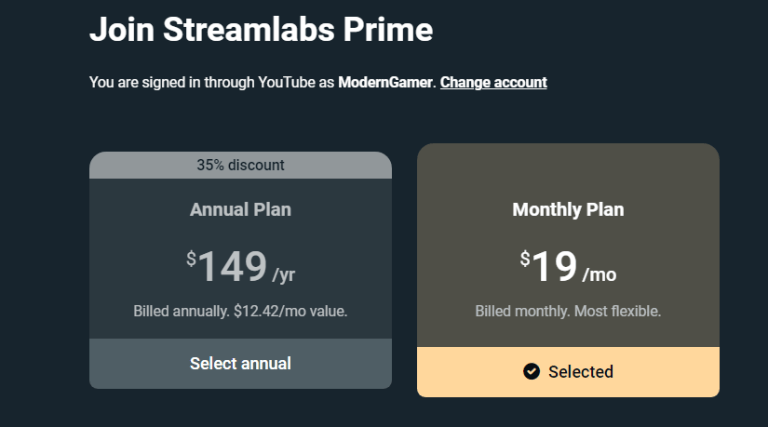Click the checkmark icon beside Selected
The image size is (768, 427).
[x=532, y=372]
